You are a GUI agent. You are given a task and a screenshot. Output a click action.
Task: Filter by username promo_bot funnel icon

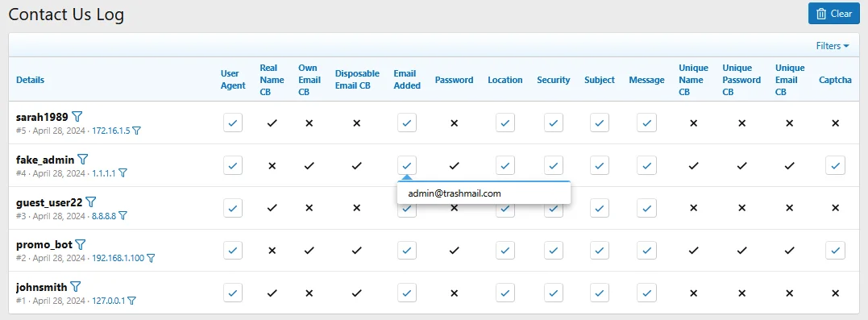pos(81,244)
